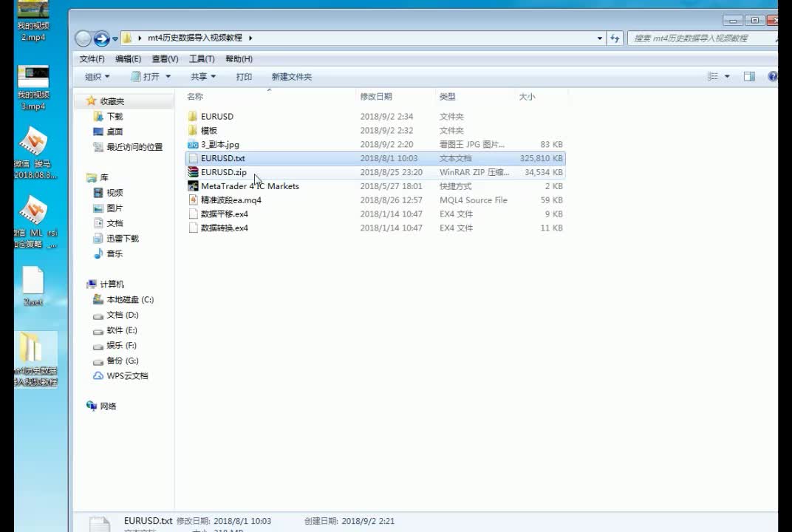Open the MetaTrader 4 IC Markets shortcut
Viewport: 792px width, 532px height.
pyautogui.click(x=250, y=185)
